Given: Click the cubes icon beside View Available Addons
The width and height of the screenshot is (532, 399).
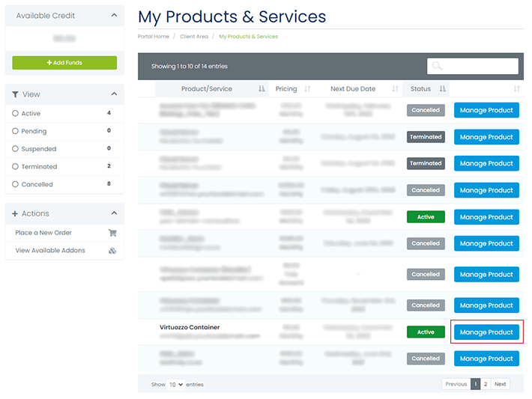Looking at the screenshot, I should (x=112, y=251).
